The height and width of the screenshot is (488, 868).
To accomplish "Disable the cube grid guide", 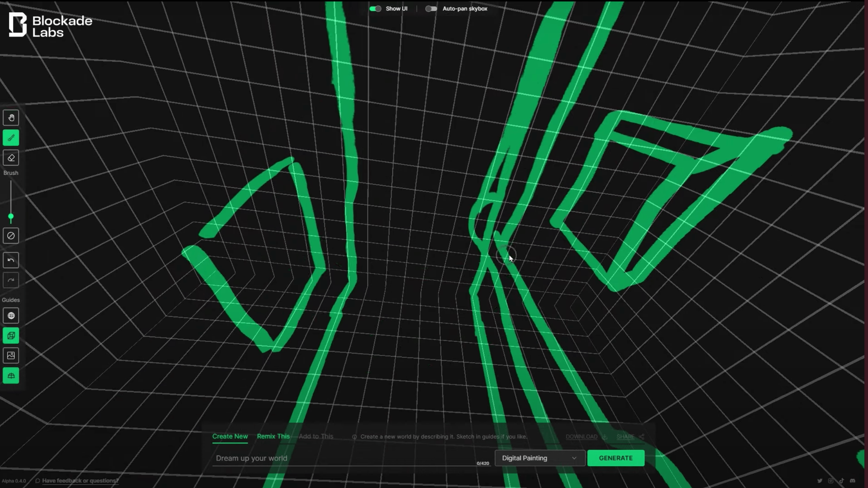I will click(x=11, y=336).
